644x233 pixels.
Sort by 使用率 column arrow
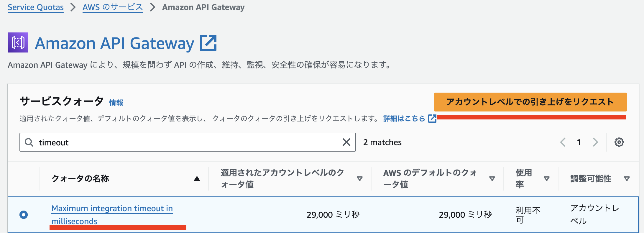point(546,179)
